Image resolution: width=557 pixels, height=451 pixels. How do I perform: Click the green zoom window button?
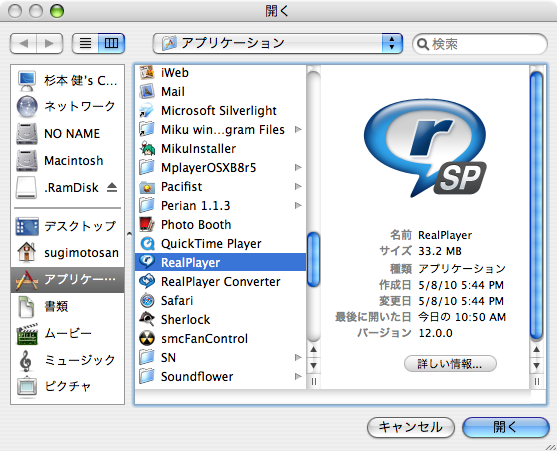[56, 11]
